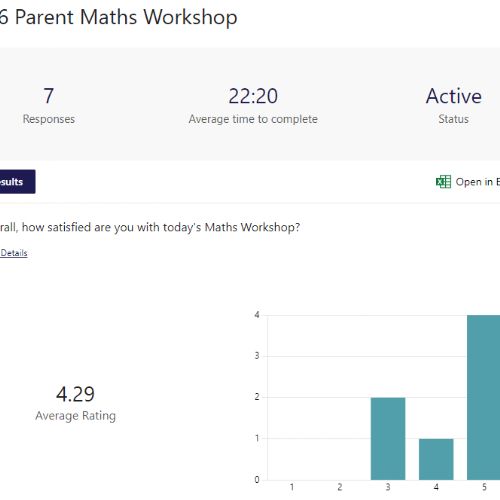Open results in Excel link
This screenshot has width=500, height=500.
coord(468,182)
